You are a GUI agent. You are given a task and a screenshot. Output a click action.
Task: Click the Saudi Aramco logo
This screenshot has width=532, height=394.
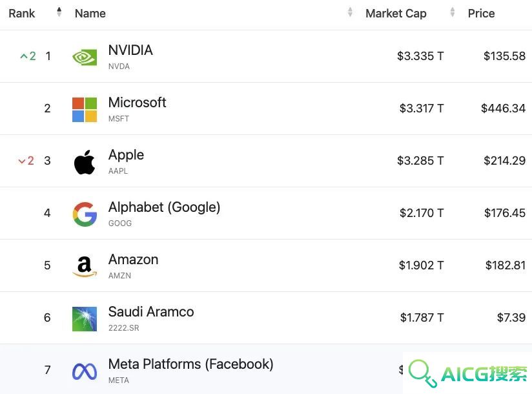click(x=85, y=319)
